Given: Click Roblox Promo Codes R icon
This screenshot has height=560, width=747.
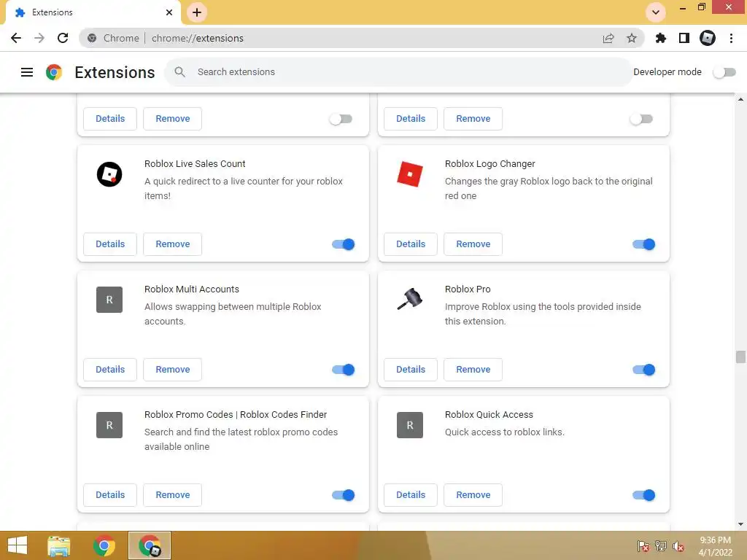Looking at the screenshot, I should (109, 425).
